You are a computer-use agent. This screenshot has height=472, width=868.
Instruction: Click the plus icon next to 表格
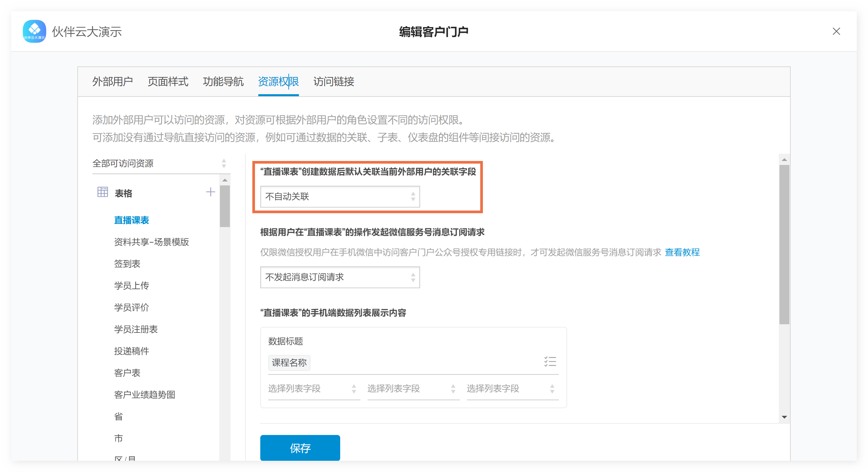point(210,192)
